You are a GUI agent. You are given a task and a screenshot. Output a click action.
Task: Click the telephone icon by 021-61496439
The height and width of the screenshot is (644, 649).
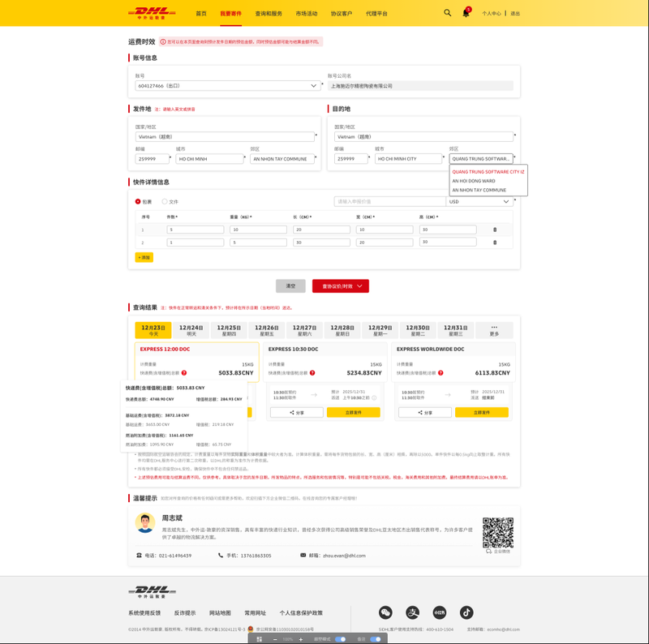click(139, 555)
